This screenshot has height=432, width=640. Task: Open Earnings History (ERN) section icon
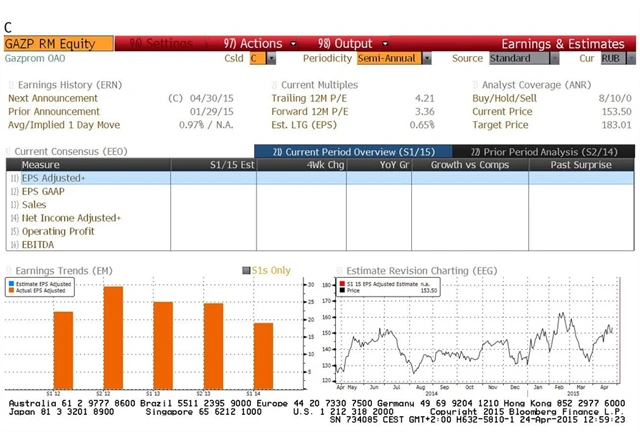(11, 86)
